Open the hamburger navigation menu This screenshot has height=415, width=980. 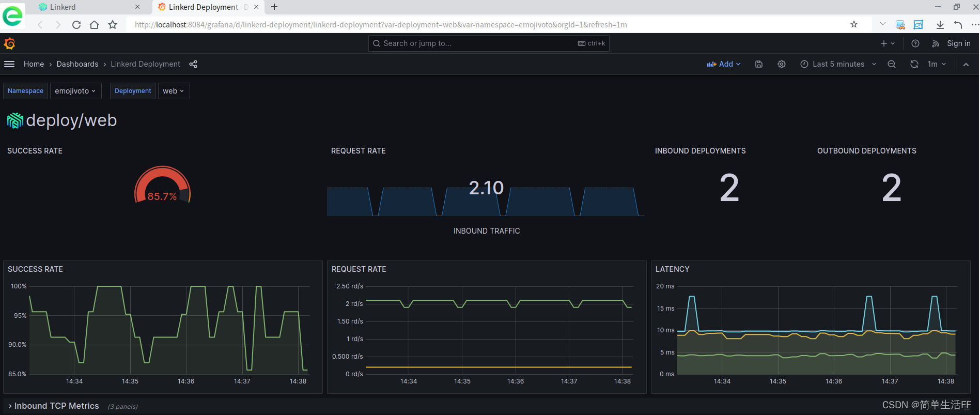tap(9, 64)
